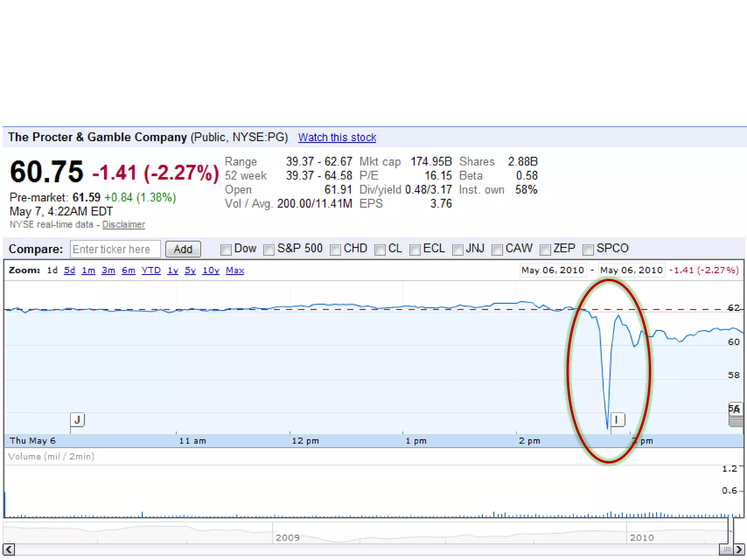Tick the SPCO comparison checkbox
The height and width of the screenshot is (560, 747).
[588, 250]
